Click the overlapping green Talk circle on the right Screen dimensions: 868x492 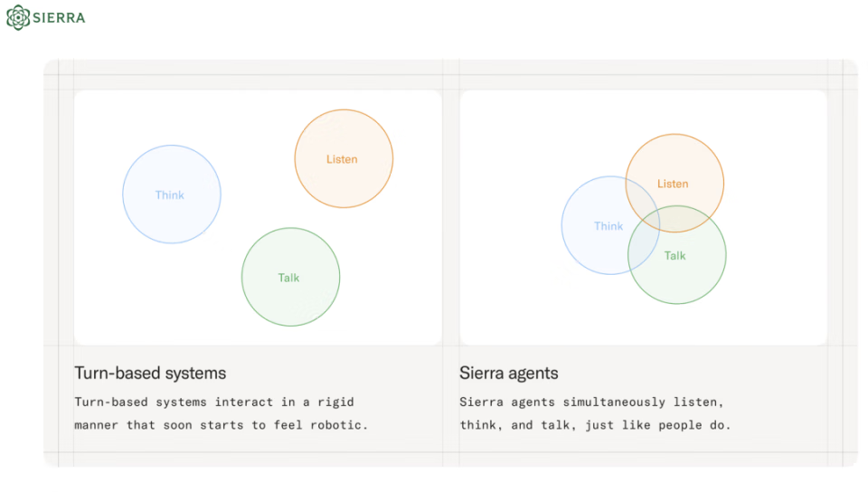[677, 254]
